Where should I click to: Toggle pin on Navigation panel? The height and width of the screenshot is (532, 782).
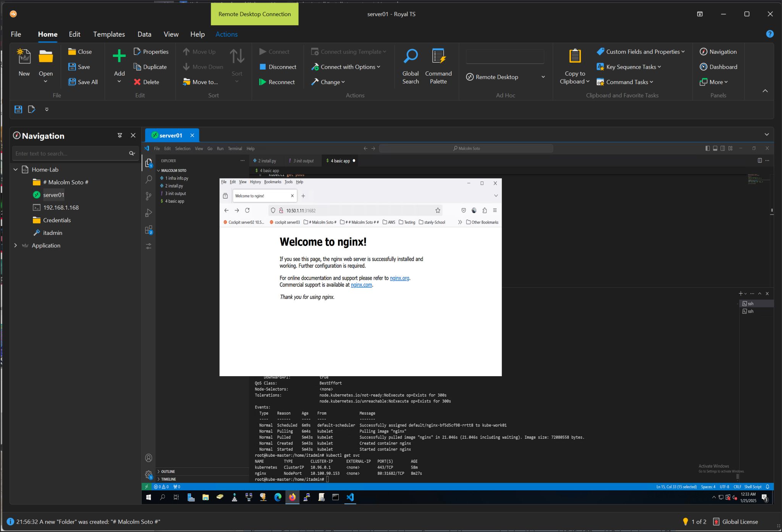click(120, 136)
